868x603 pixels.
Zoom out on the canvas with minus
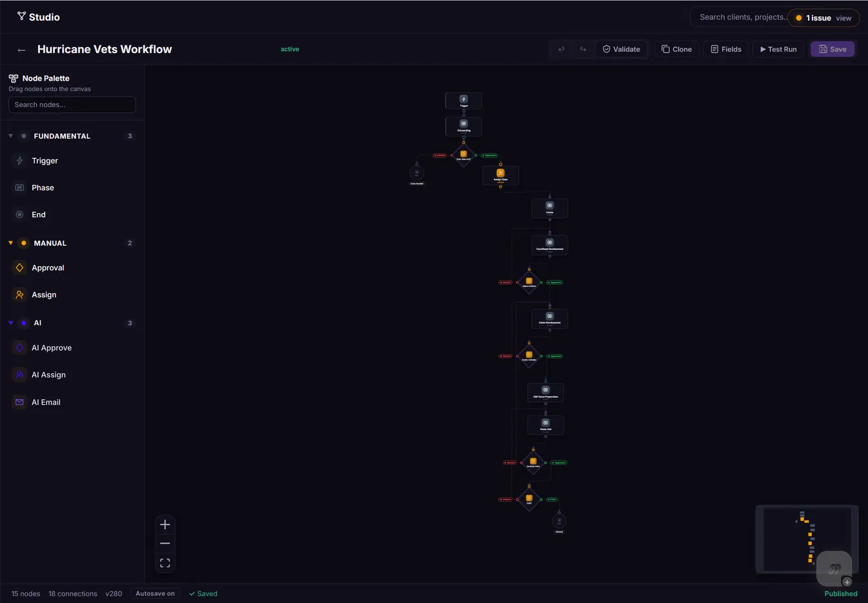[x=165, y=544]
